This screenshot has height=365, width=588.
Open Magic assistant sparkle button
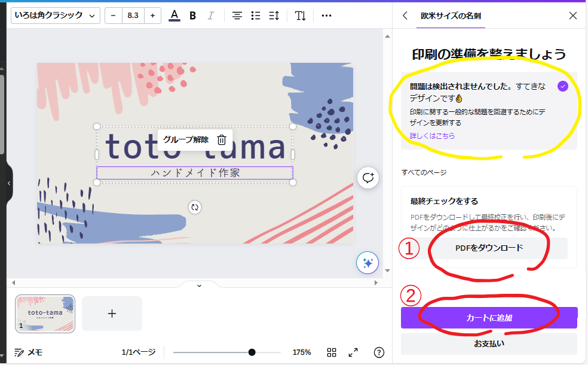click(367, 263)
